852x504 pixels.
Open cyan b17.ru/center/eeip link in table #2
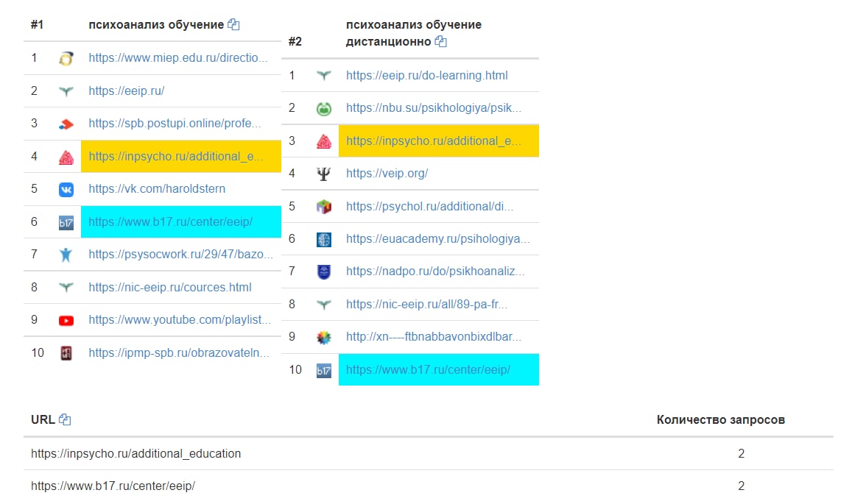428,370
